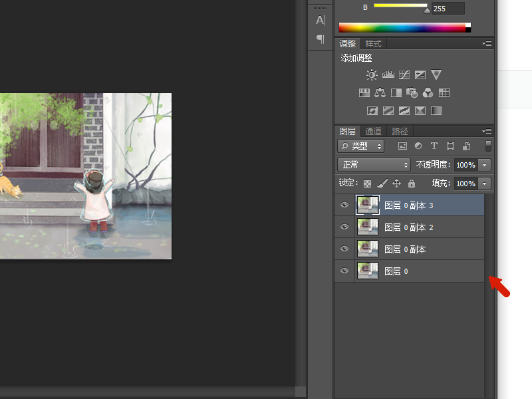Image resolution: width=532 pixels, height=399 pixels.
Task: Click the 图层 0 副本 3 thumbnail
Action: pyautogui.click(x=368, y=205)
